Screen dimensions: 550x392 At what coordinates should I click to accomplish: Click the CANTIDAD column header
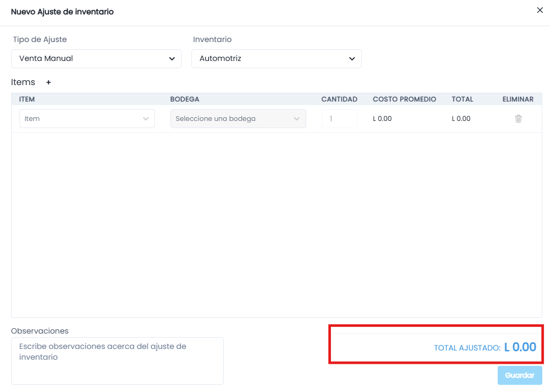(x=339, y=99)
